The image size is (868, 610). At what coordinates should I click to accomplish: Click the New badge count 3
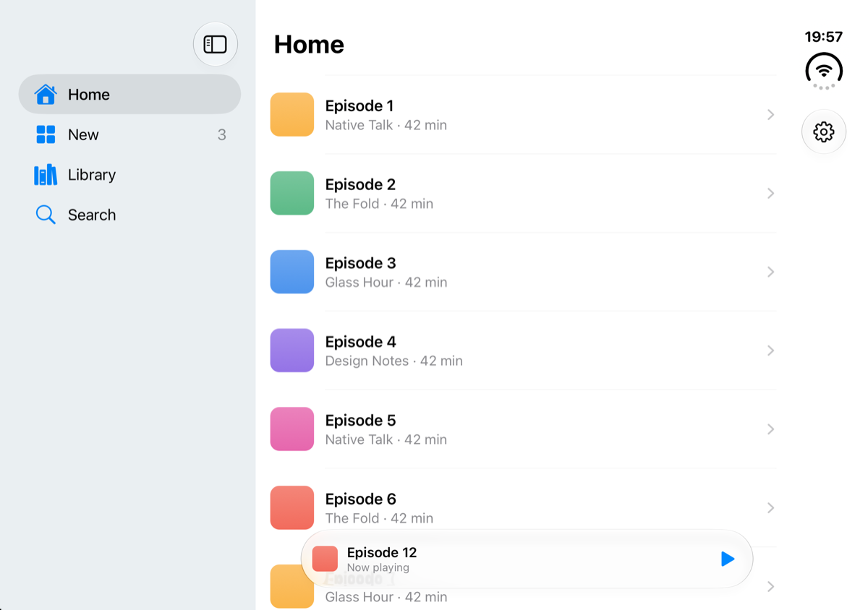tap(222, 134)
